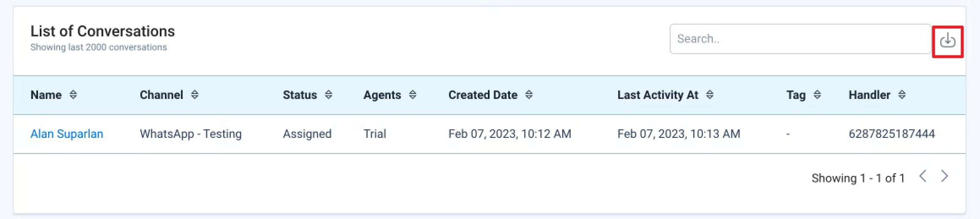Click the Name column header text
Screen dimensions: 980x219
coord(46,95)
